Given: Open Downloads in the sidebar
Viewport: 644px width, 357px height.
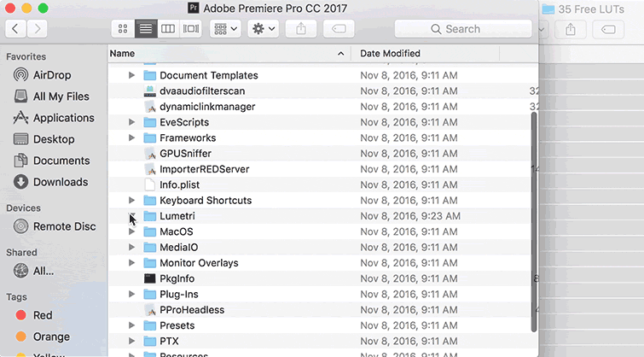Looking at the screenshot, I should (x=60, y=182).
